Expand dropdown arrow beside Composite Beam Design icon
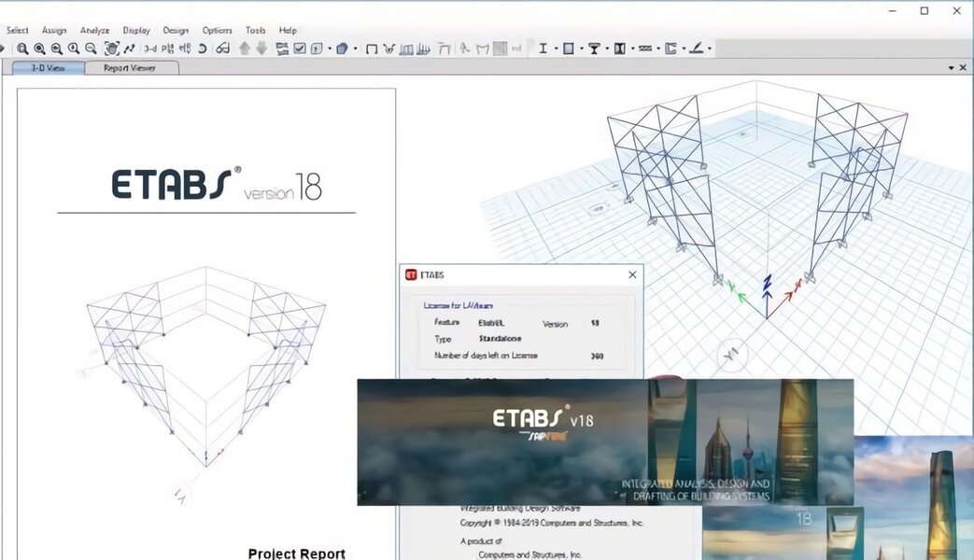 [x=607, y=49]
